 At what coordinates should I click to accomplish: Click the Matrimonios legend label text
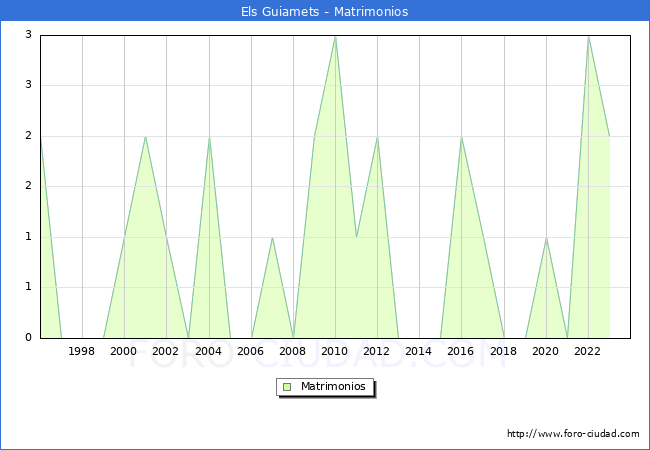pos(334,386)
